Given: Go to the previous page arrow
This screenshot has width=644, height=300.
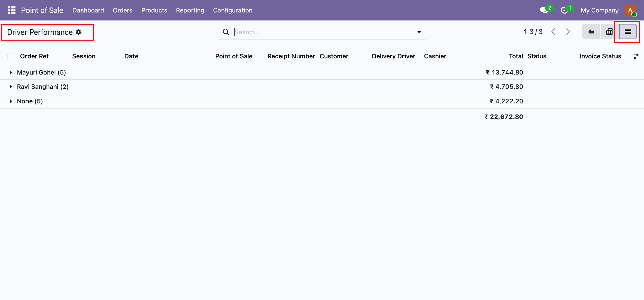Looking at the screenshot, I should click(x=553, y=32).
